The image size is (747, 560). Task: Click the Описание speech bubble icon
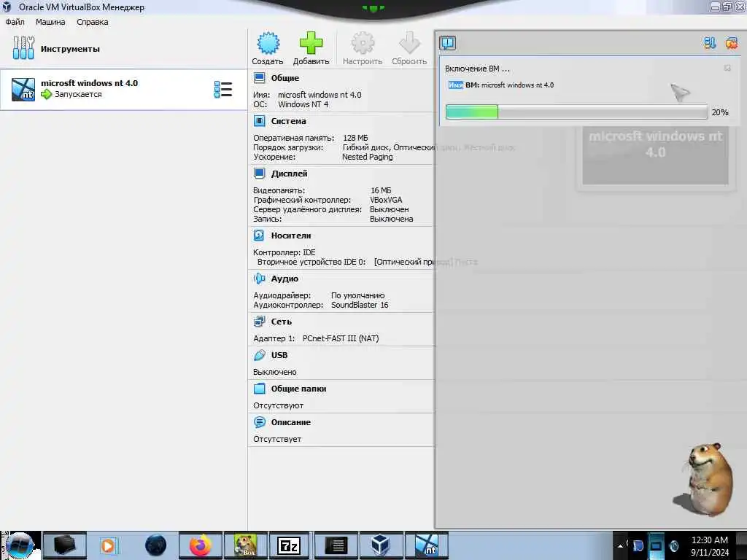(x=259, y=422)
